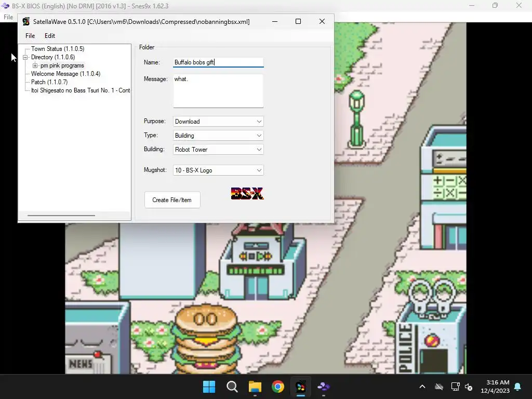Select the Itoi Shigesato no Bass Tsuri row
The width and height of the screenshot is (532, 399).
(x=81, y=90)
